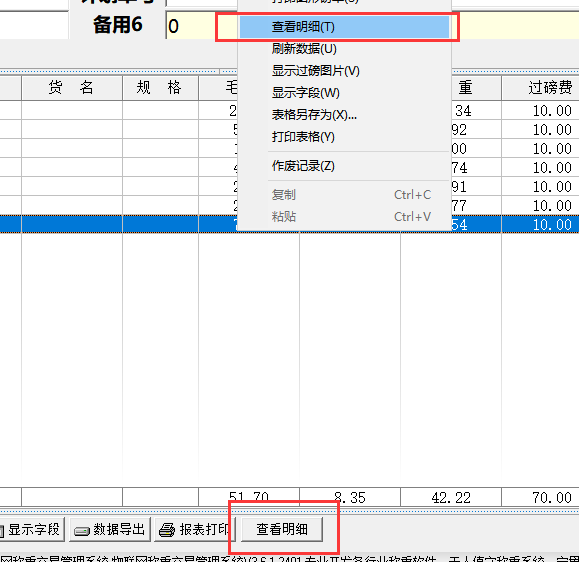Viewport: 579px width, 562px height.
Task: Select the 过磅费 cell in the highlighted row
Action: point(540,225)
